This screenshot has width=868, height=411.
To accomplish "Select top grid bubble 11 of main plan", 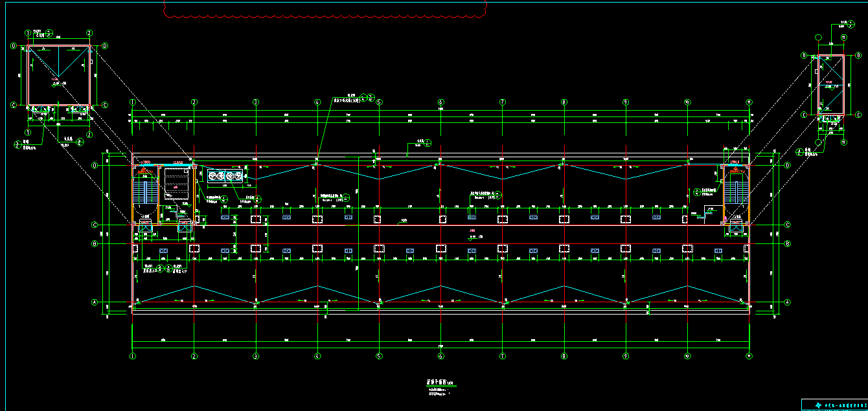I will 749,102.
